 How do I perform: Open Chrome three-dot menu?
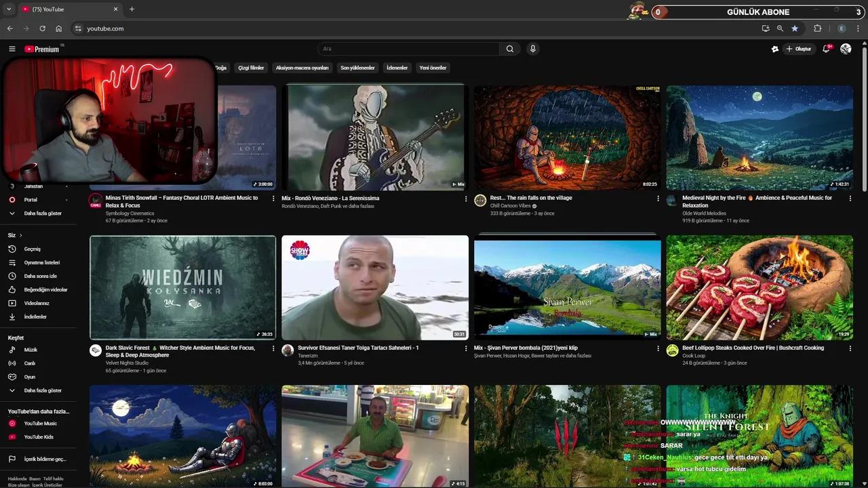point(859,28)
